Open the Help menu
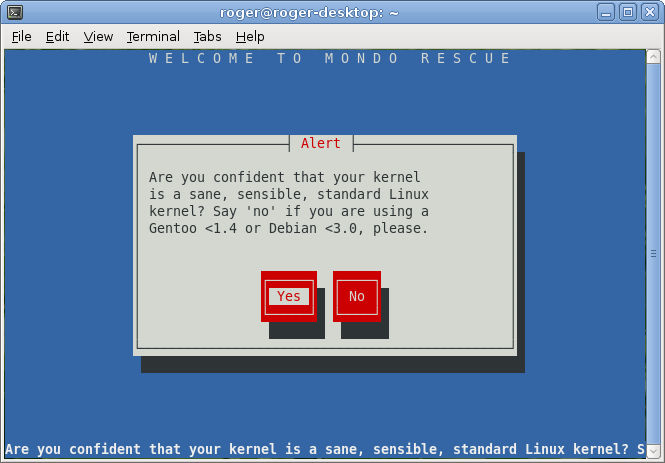Image resolution: width=665 pixels, height=463 pixels. click(250, 37)
